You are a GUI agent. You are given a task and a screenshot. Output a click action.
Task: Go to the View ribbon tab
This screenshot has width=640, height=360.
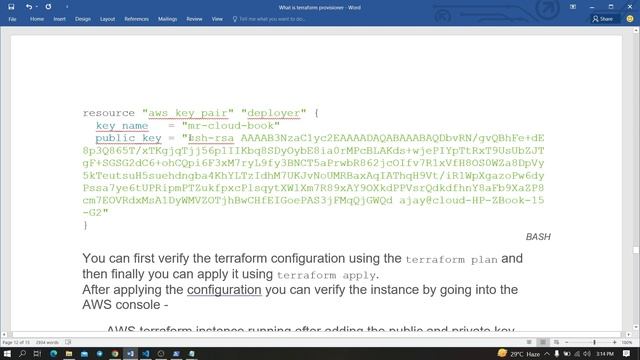point(217,19)
